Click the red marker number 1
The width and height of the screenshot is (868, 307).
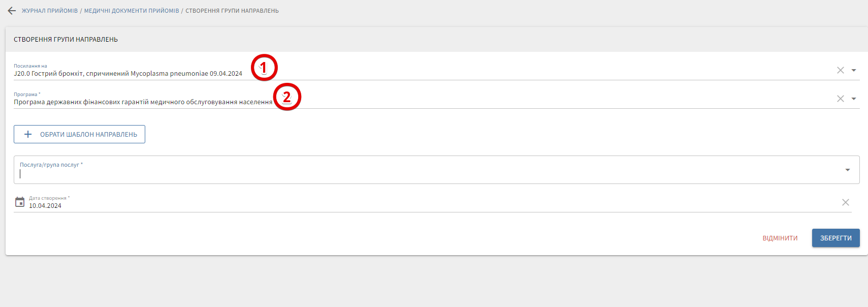coord(264,68)
